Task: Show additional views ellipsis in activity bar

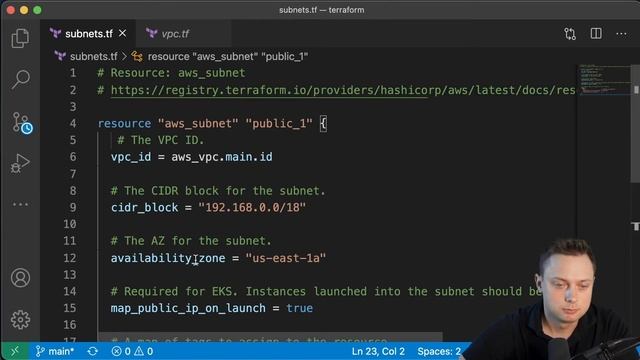Action: pos(20,204)
